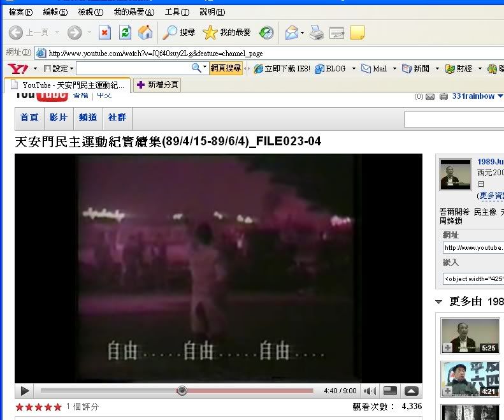Screen dimensions: 504x420
Task: Click the Yahoo! Y logo
Action: pyautogui.click(x=18, y=68)
